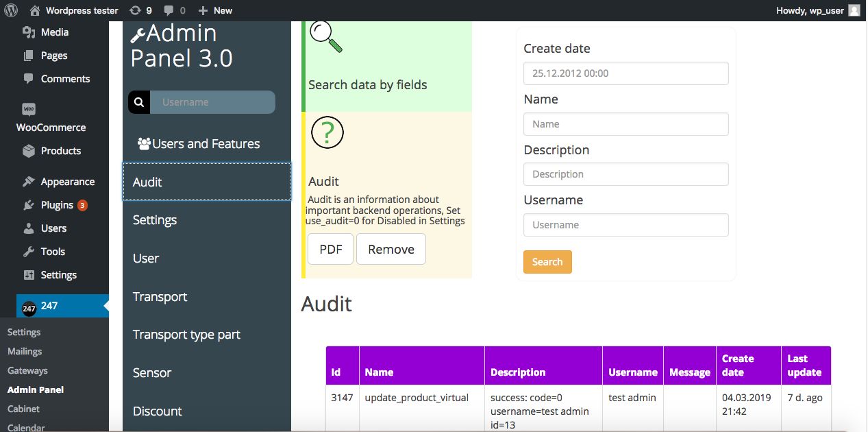
Task: Open the Mailings submenu link
Action: tap(25, 351)
